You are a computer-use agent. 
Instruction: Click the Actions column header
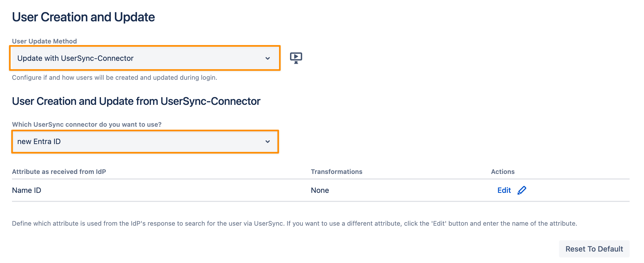(x=503, y=172)
